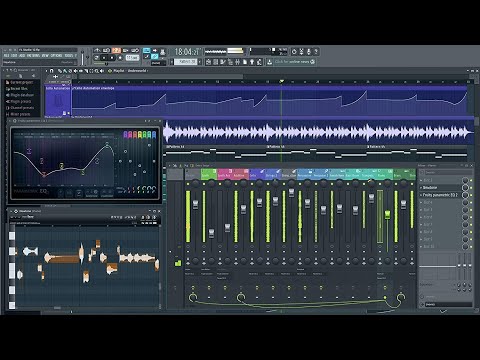Toggle the magnet snap icon in Playlist toolbar
This screenshot has height=360, width=480.
[x=51, y=71]
